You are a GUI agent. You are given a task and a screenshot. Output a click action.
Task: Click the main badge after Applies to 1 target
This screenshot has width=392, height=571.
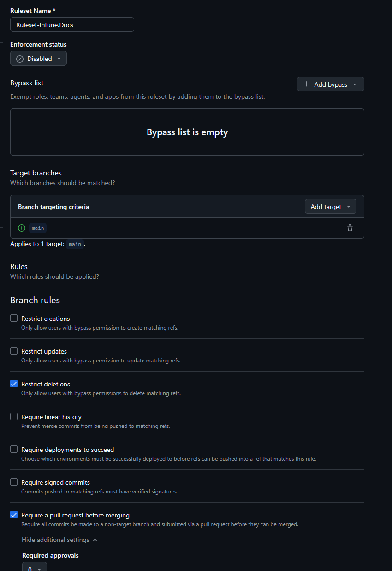point(75,244)
